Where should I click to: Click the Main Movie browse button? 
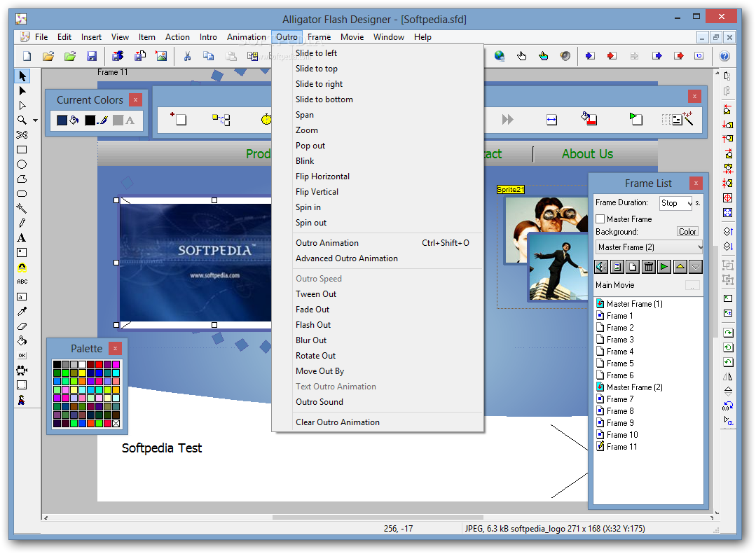(x=692, y=286)
